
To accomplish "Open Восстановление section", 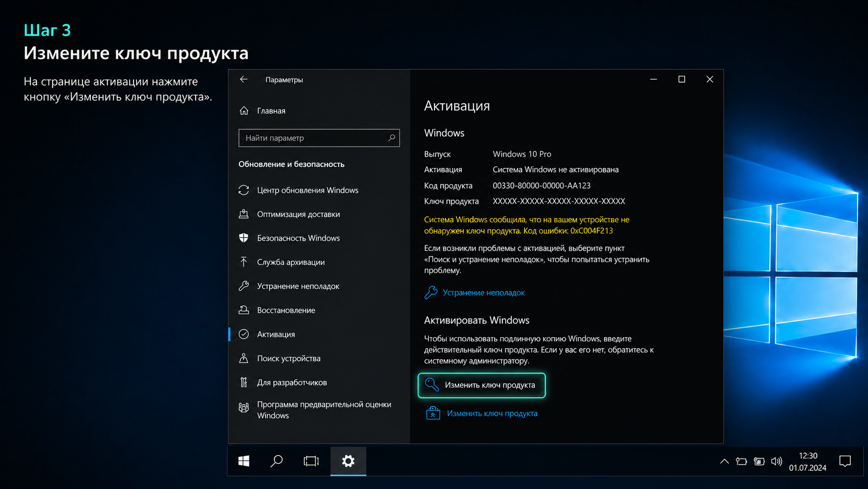I will click(286, 310).
